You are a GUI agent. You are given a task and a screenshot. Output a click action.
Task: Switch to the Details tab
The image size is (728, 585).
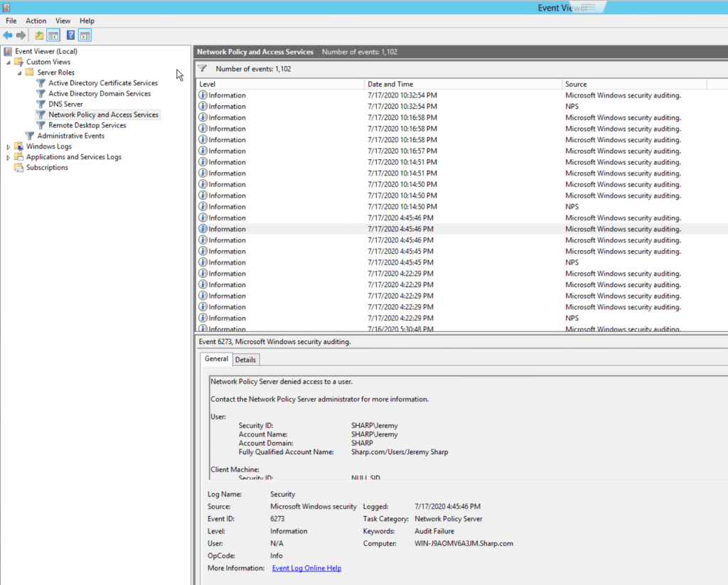[x=246, y=360]
